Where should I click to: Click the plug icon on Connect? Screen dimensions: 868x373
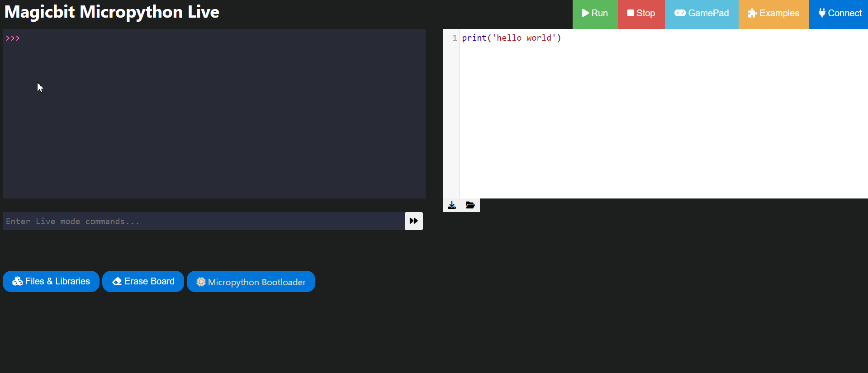coord(822,13)
